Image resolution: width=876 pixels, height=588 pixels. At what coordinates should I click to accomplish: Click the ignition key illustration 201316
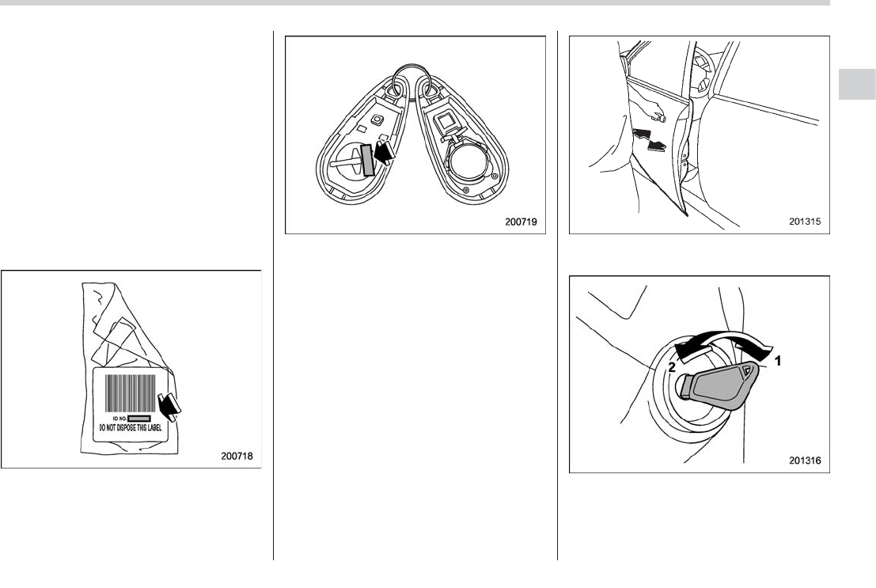coord(699,374)
